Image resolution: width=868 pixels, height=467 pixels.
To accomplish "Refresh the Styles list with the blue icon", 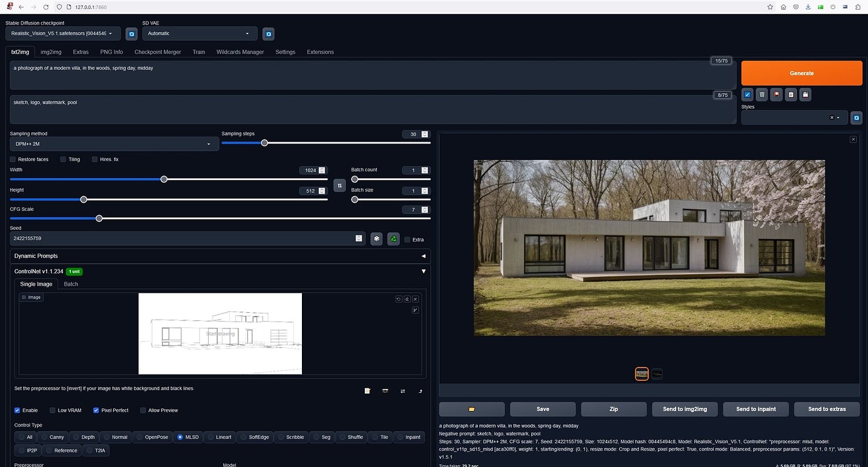I will coord(856,117).
